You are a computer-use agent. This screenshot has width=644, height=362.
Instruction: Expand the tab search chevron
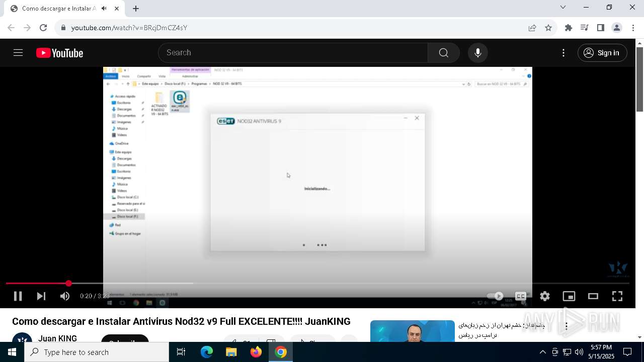click(563, 7)
